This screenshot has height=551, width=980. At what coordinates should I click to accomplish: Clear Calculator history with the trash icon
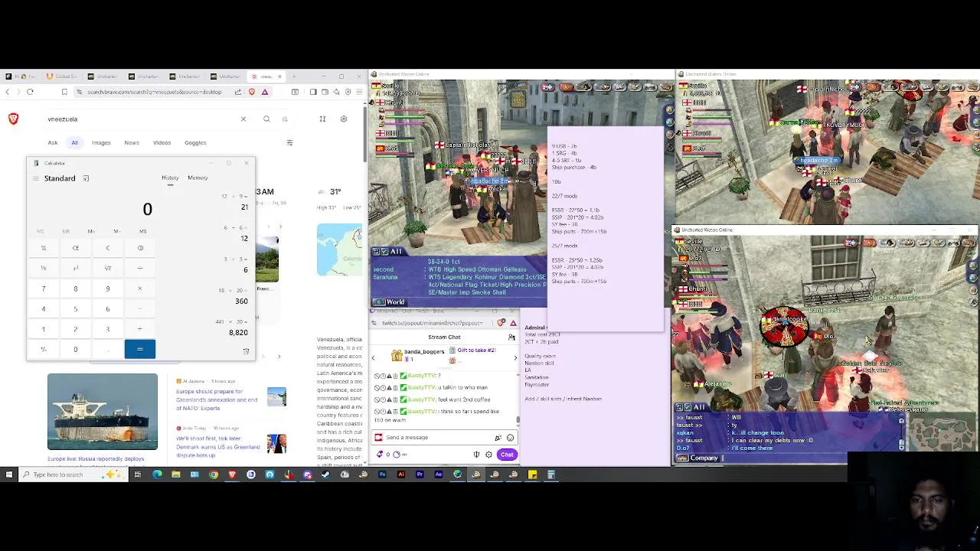pyautogui.click(x=246, y=351)
